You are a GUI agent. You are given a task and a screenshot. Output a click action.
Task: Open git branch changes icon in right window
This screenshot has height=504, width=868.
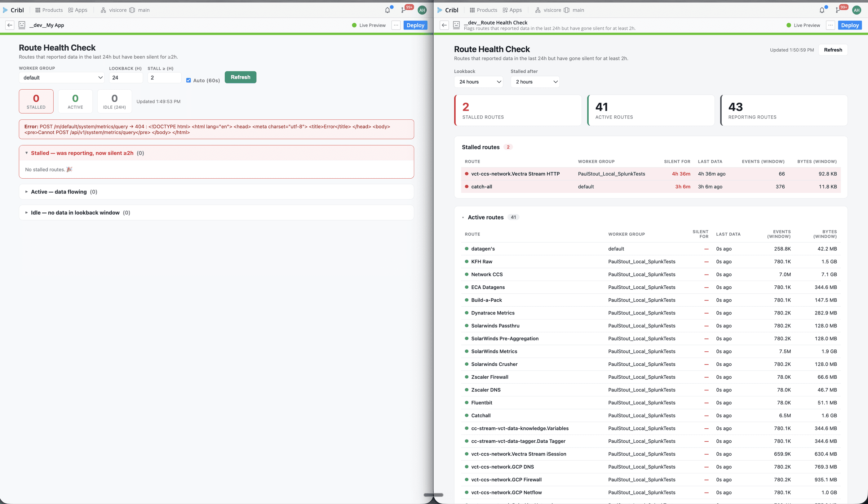(x=838, y=10)
